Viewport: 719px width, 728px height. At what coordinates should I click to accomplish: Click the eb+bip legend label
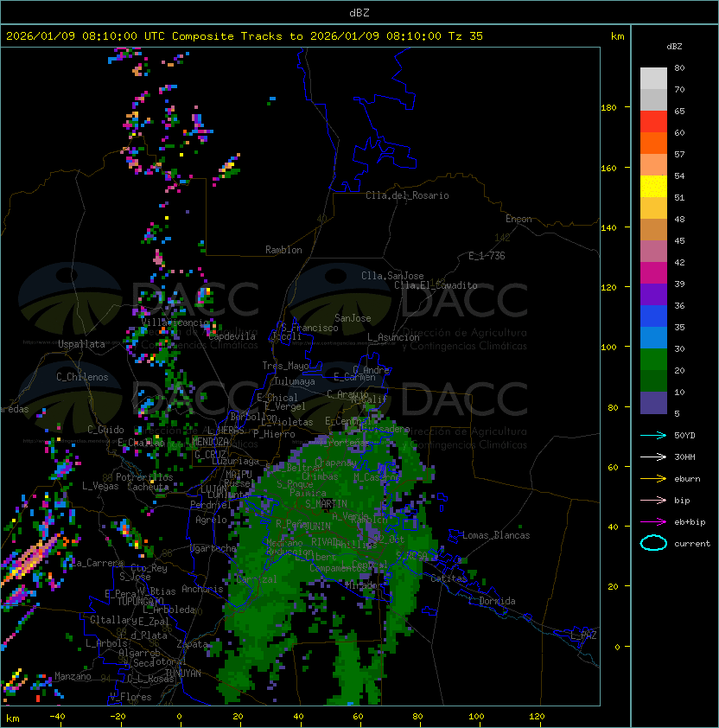(690, 522)
